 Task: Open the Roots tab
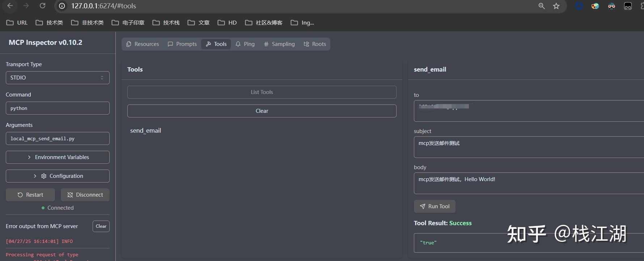[x=315, y=44]
